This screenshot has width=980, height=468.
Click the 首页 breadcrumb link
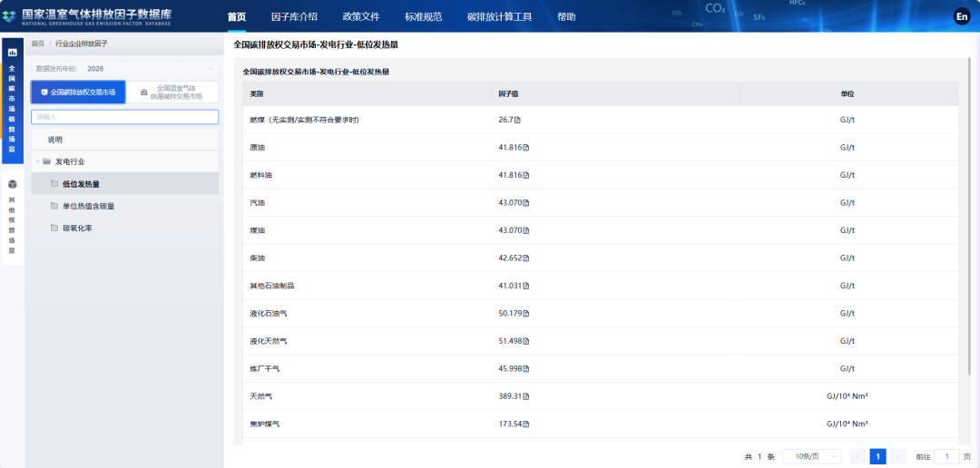(38, 44)
